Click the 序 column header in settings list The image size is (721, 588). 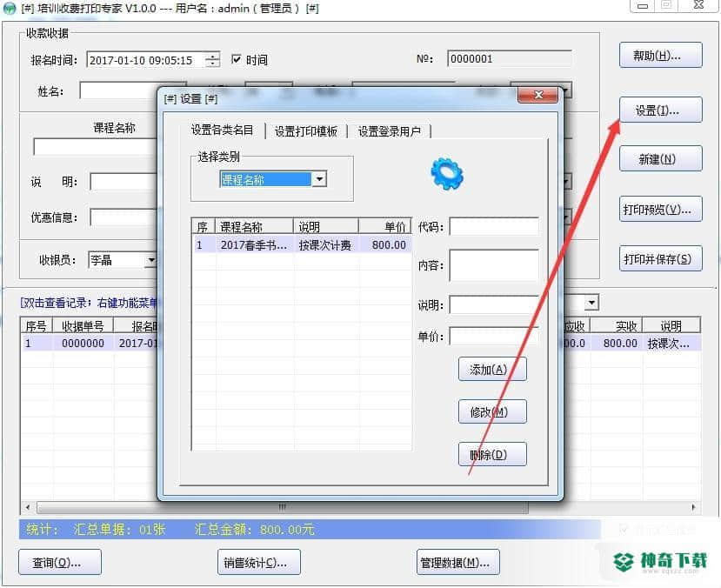coord(204,226)
